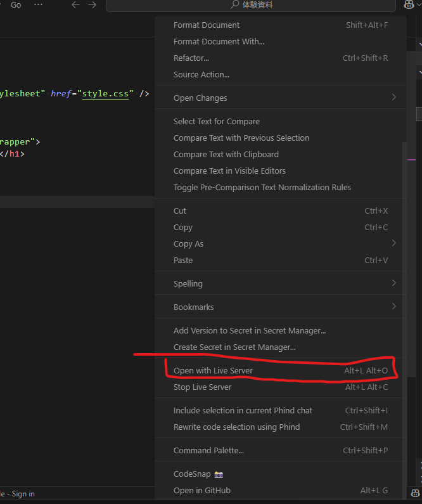Toggle Pre-Comparison Text Normalization Rules
The height and width of the screenshot is (504, 422).
(x=281, y=188)
